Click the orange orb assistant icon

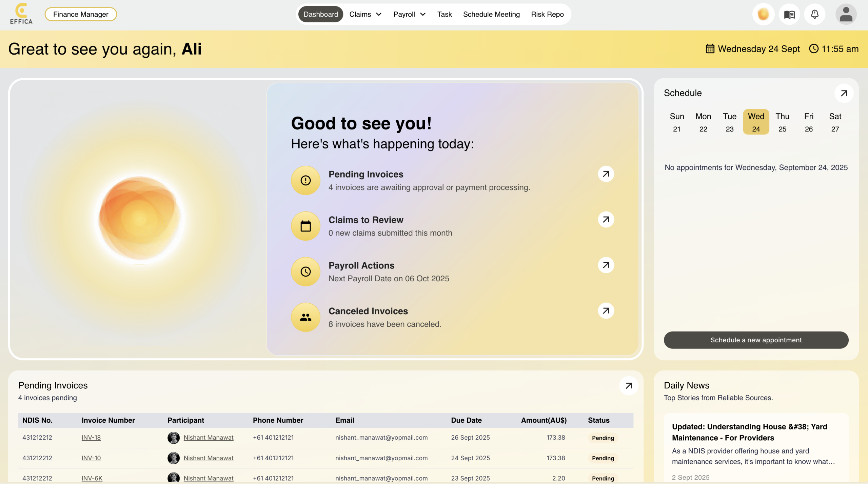click(763, 14)
